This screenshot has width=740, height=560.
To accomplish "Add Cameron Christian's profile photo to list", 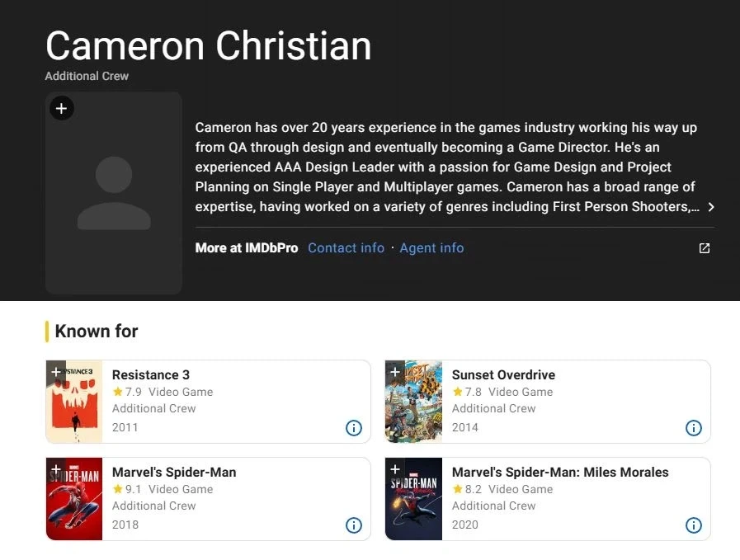I will (61, 109).
